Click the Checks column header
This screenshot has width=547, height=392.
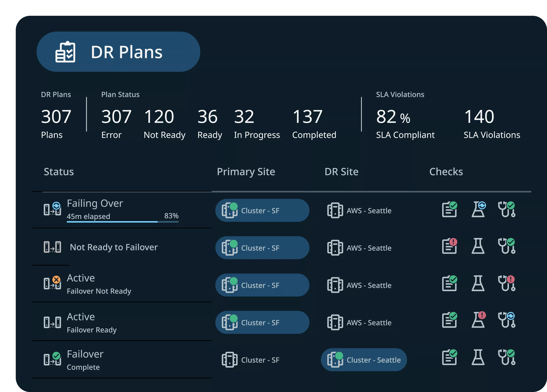click(x=446, y=172)
